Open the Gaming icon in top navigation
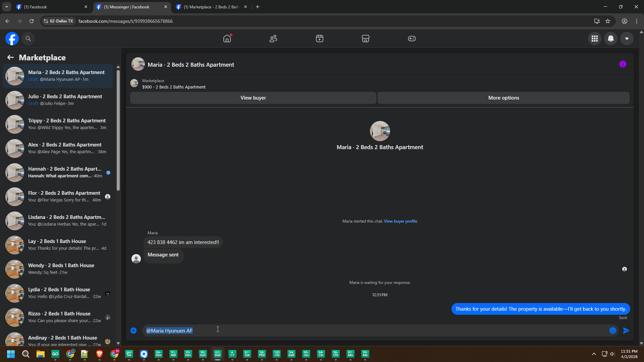The height and width of the screenshot is (362, 644). click(412, 39)
